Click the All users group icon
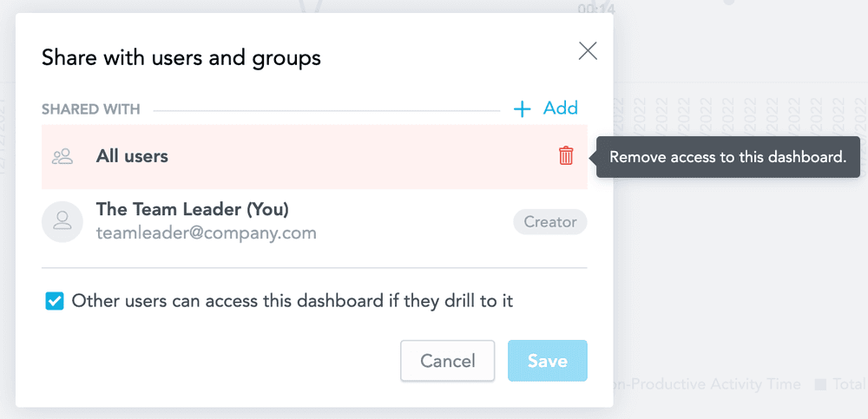 pos(62,157)
